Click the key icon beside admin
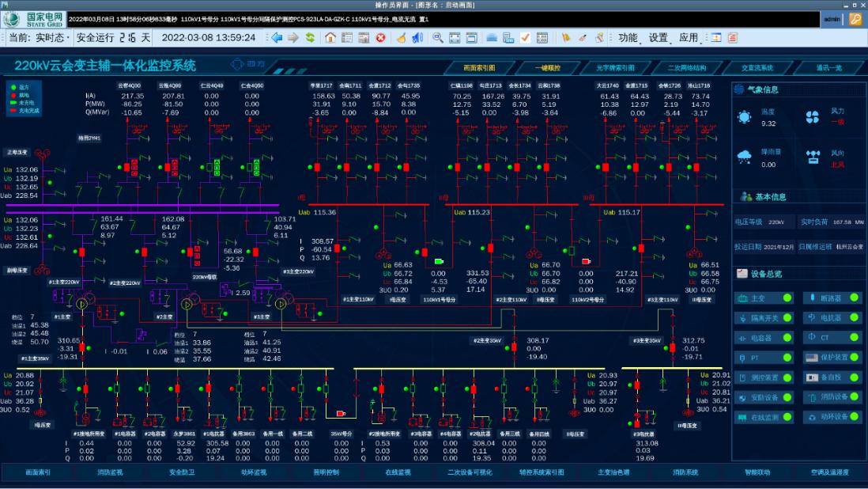 pos(855,19)
